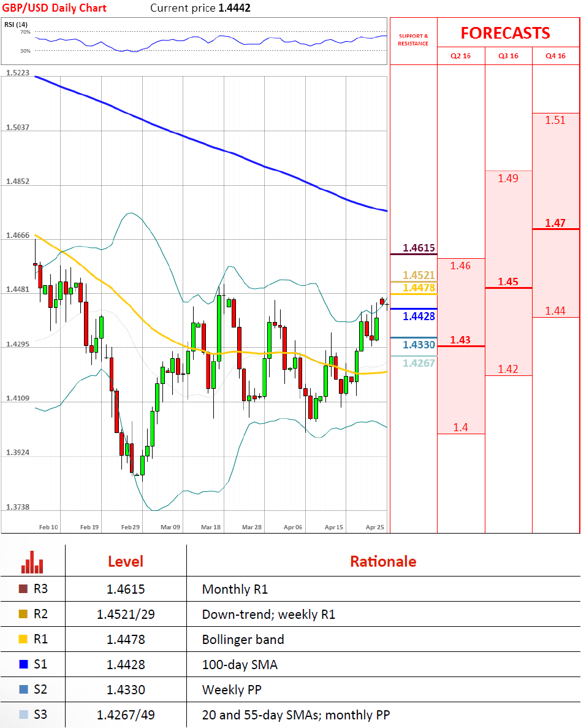
Task: Click the 1.4666 price axis label
Action: point(18,236)
